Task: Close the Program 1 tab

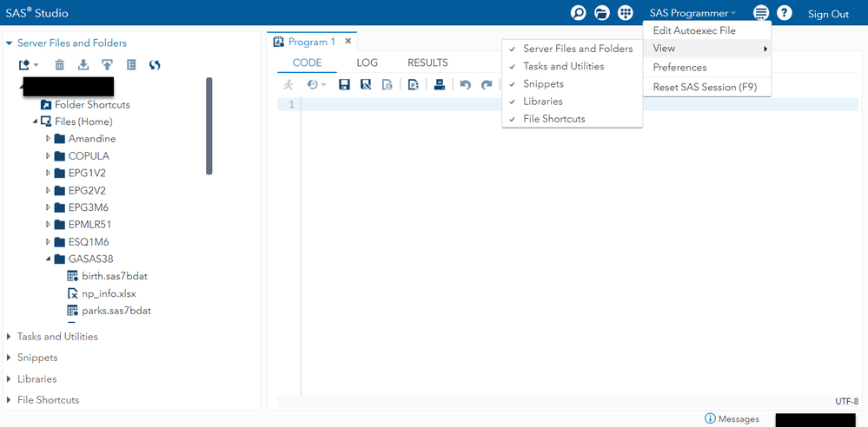Action: pos(348,42)
